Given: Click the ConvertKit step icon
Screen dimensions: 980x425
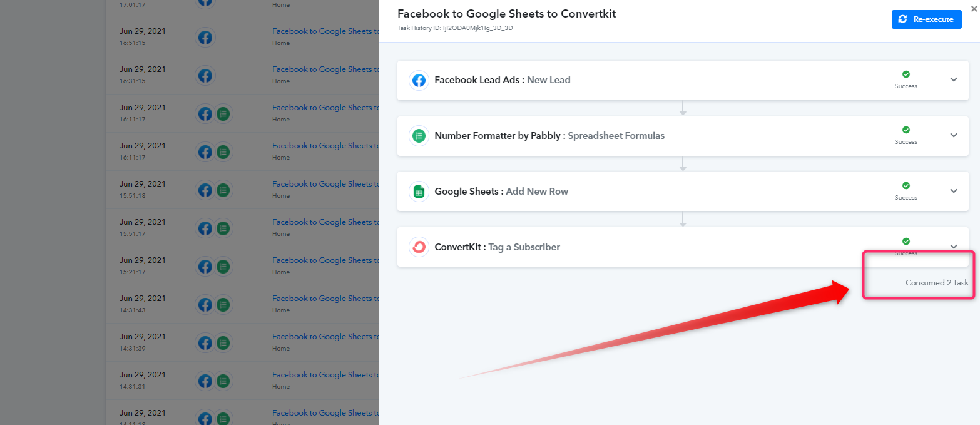Looking at the screenshot, I should click(419, 247).
